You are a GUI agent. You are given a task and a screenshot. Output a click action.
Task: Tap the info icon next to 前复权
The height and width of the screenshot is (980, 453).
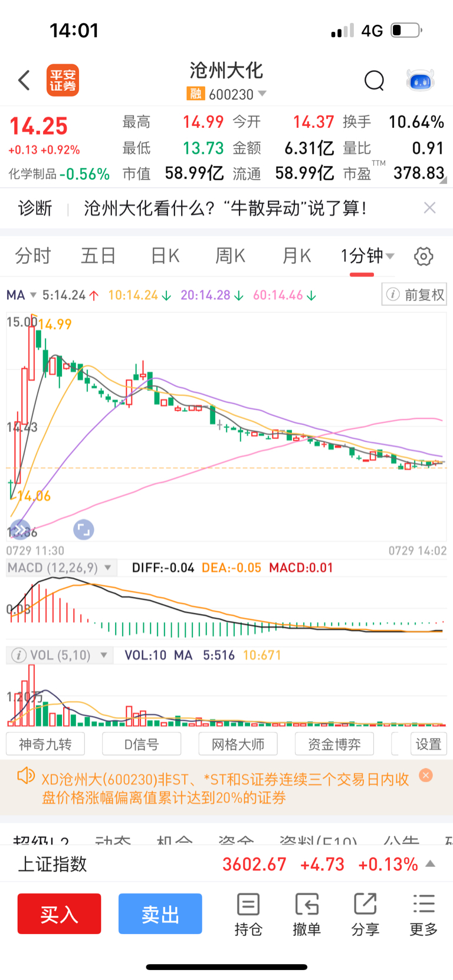393,294
